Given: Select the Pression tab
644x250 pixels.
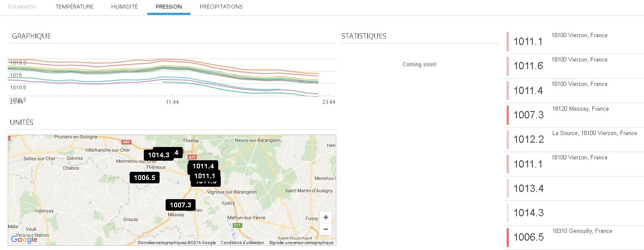Looking at the screenshot, I should pyautogui.click(x=169, y=7).
